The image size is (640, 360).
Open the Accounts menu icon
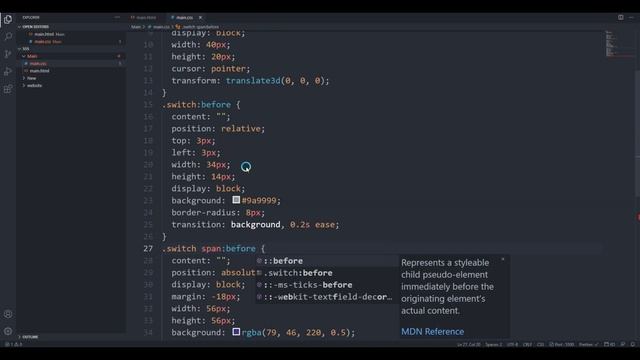click(8, 314)
